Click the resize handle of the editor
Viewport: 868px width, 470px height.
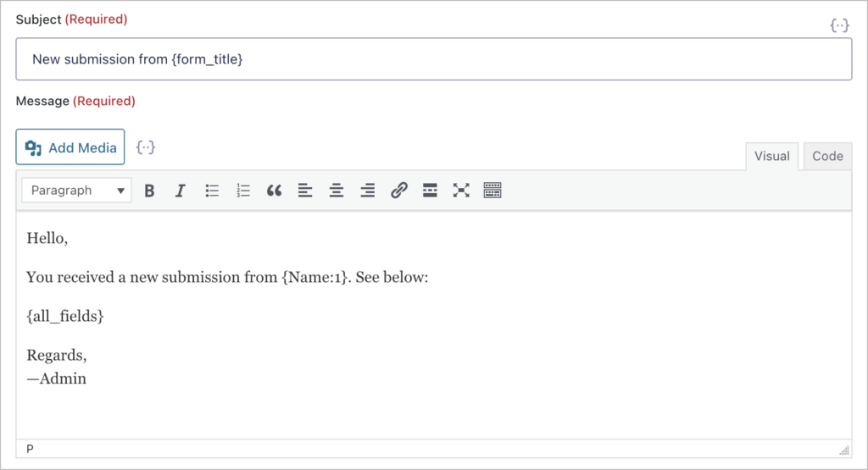point(844,450)
